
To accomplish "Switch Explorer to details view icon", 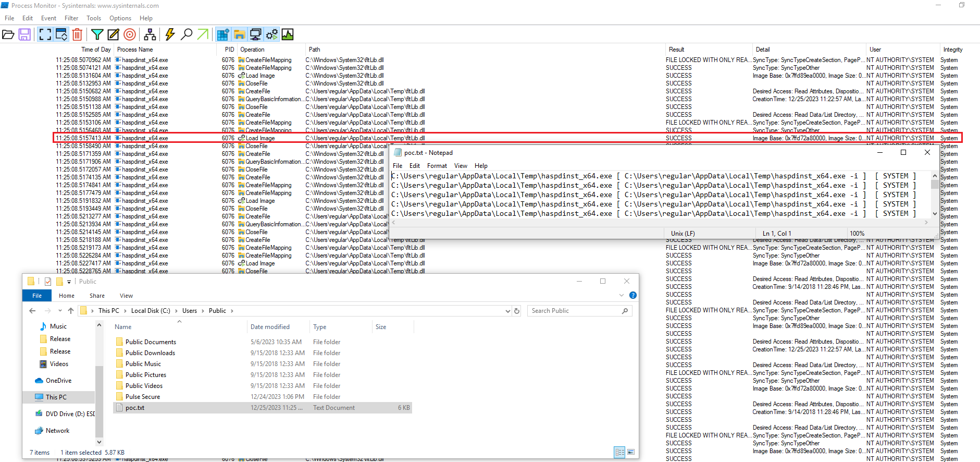I will pyautogui.click(x=619, y=452).
